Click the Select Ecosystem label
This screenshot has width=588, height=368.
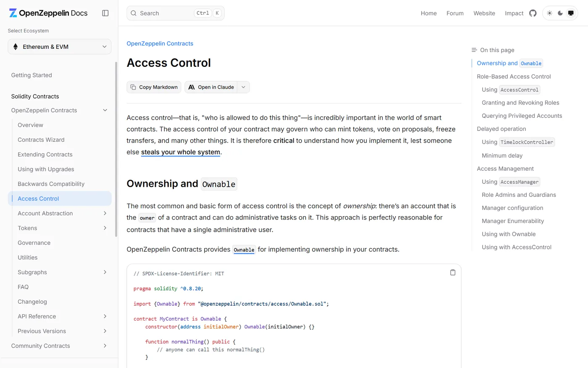click(x=28, y=31)
